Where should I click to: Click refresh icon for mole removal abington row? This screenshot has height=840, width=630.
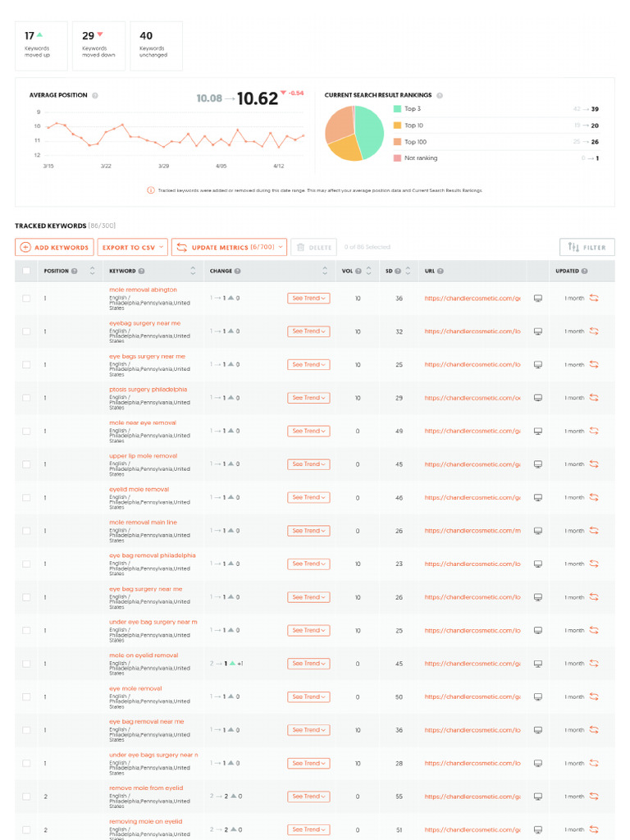(594, 299)
